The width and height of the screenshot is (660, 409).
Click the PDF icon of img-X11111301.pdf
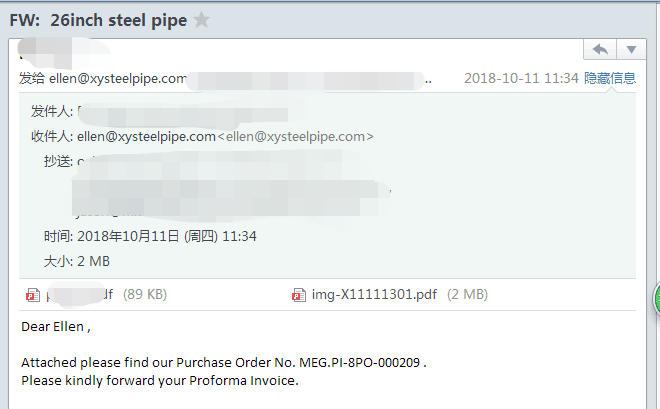(x=299, y=295)
